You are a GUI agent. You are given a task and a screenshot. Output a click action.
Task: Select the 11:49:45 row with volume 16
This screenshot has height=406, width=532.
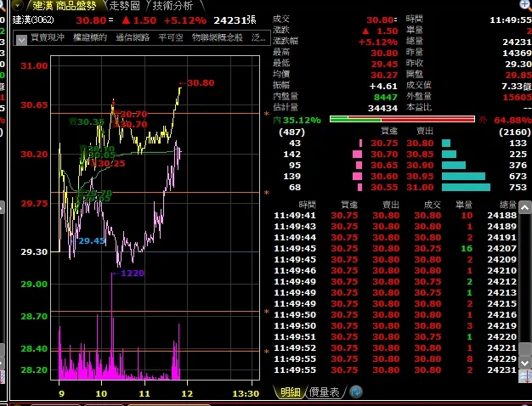[395, 248]
